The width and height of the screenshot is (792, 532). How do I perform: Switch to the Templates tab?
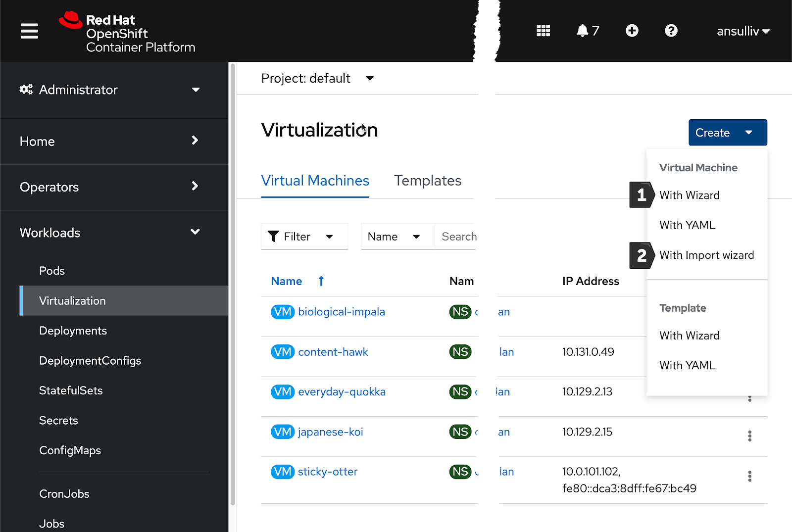pyautogui.click(x=427, y=181)
